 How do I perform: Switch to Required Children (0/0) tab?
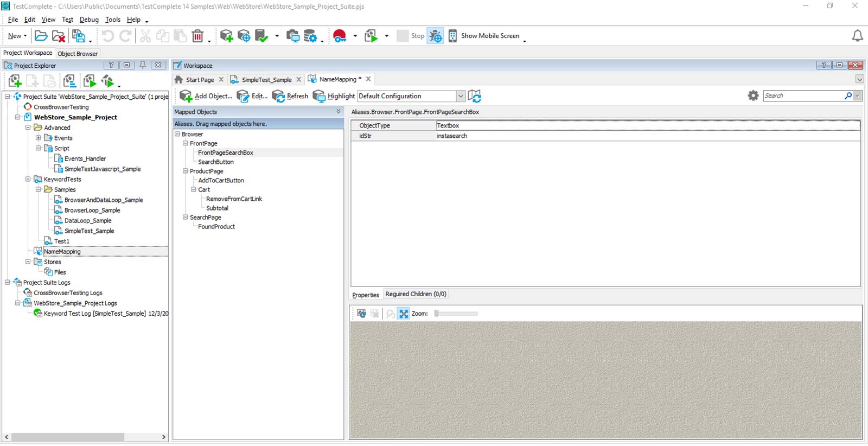pos(416,294)
